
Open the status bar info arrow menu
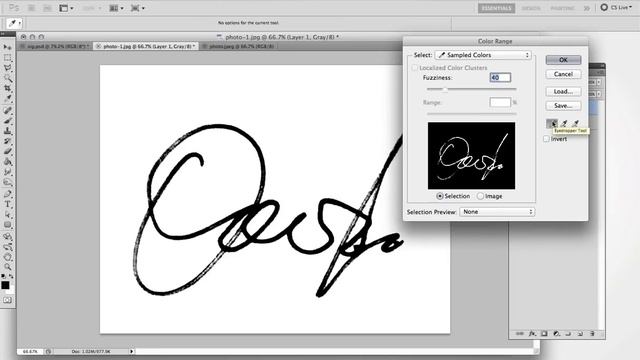pos(131,351)
